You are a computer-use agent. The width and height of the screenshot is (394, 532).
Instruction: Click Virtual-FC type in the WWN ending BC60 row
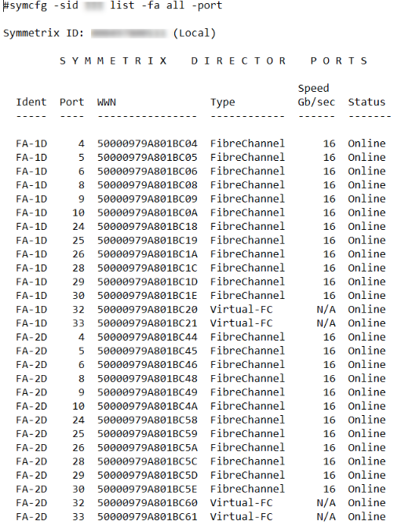coord(241,503)
